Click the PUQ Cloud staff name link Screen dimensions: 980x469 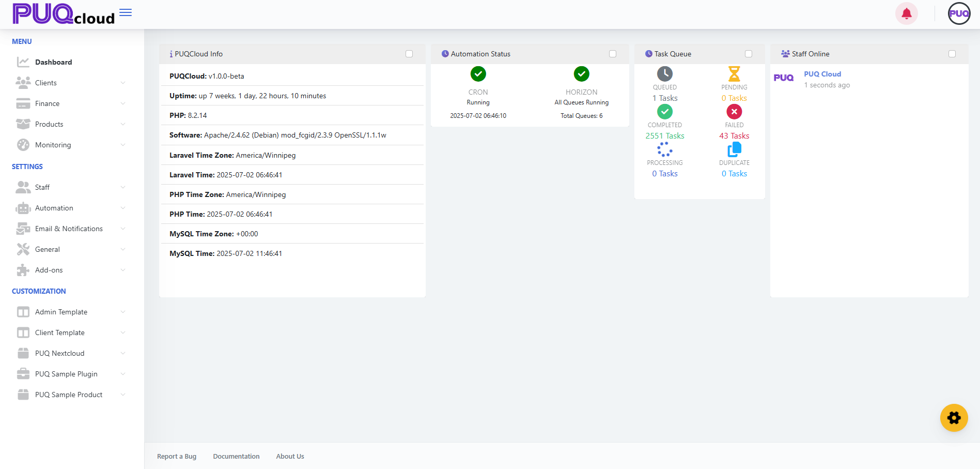coord(822,74)
